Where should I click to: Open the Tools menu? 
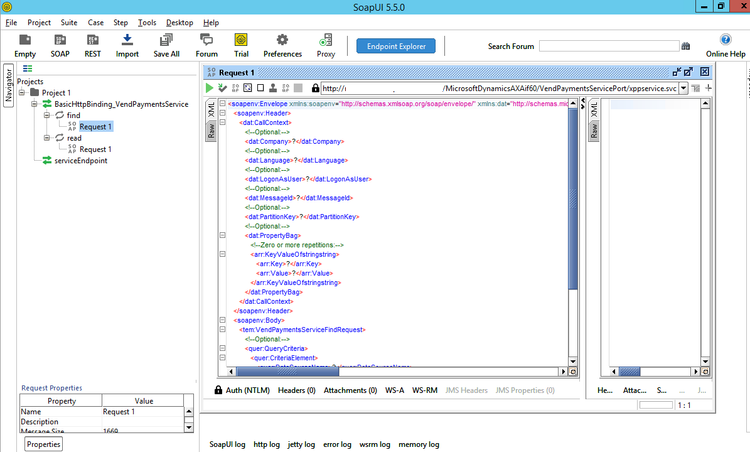coord(147,22)
